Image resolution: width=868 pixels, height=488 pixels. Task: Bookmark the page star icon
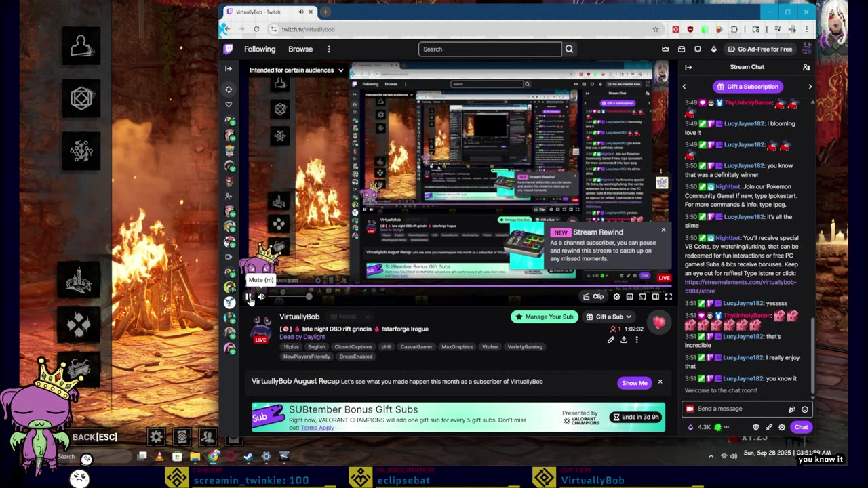[x=655, y=29]
